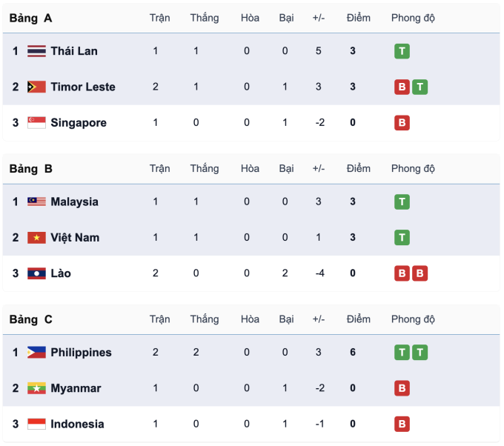Click the Bảng A group header
The height and width of the screenshot is (446, 504).
pyautogui.click(x=31, y=18)
